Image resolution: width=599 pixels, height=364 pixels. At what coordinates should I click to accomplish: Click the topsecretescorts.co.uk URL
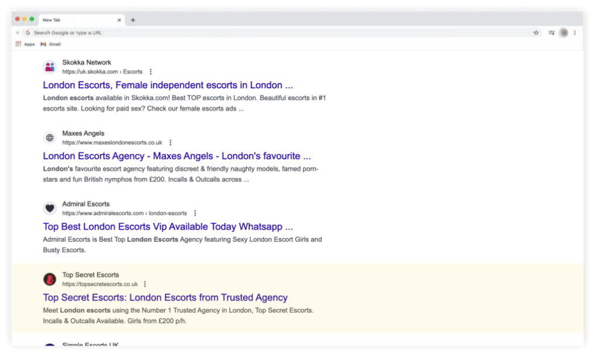[x=99, y=285]
